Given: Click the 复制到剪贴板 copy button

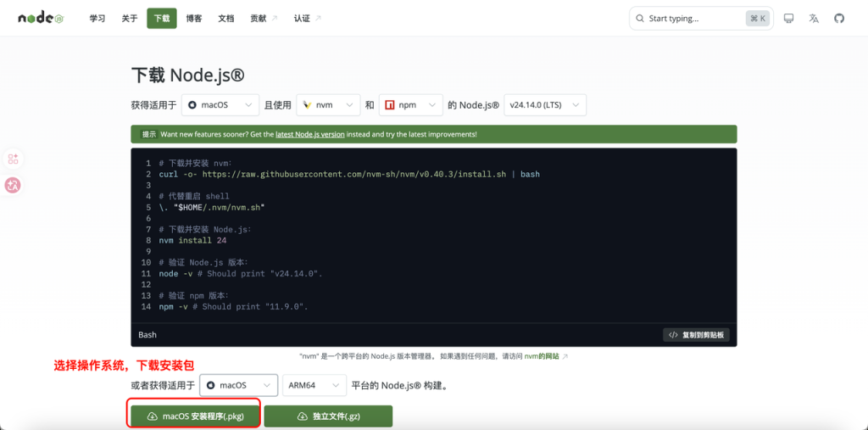Looking at the screenshot, I should click(696, 335).
